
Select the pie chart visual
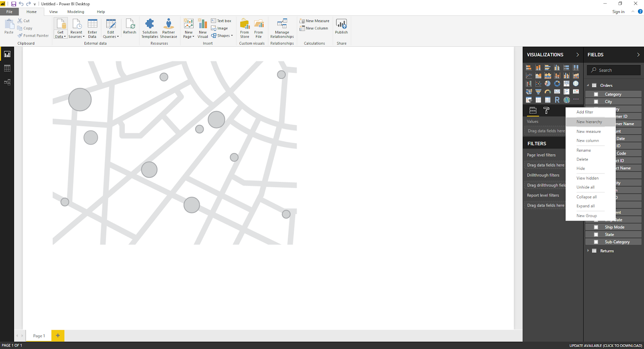[548, 84]
